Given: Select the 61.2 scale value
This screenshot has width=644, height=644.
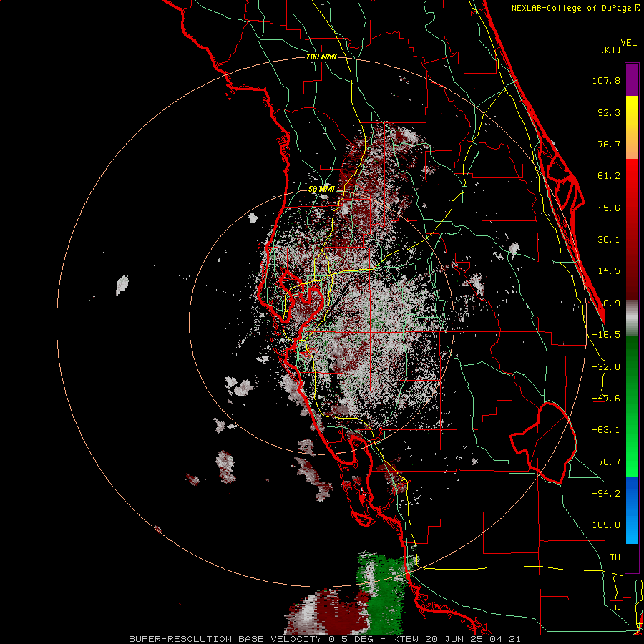Looking at the screenshot, I should coord(609,176).
